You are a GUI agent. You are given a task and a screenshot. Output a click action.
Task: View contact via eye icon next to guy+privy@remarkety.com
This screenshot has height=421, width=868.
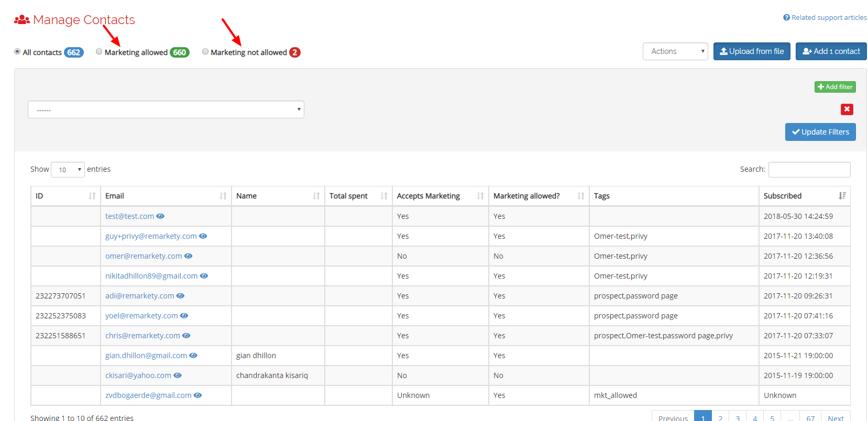203,236
